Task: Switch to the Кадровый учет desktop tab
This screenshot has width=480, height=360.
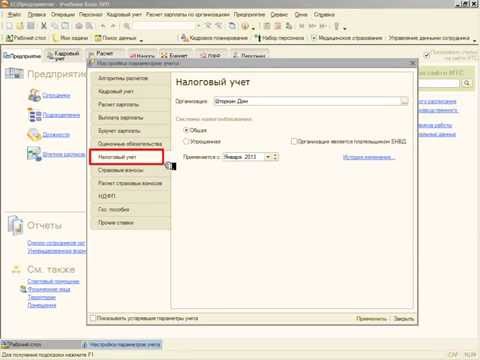Action: click(63, 56)
